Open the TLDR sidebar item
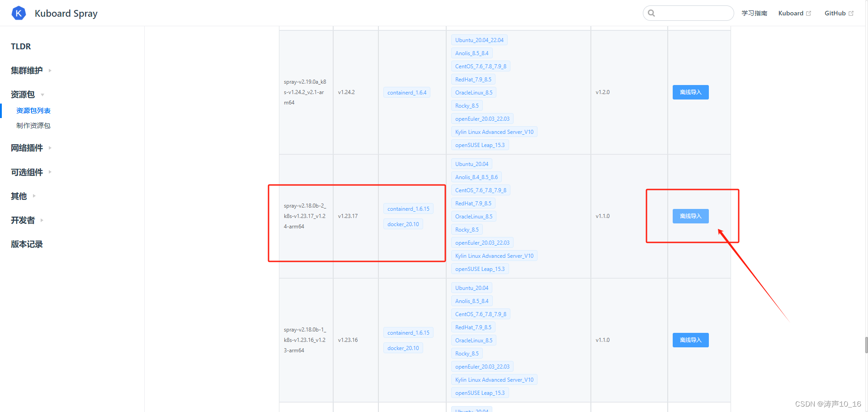This screenshot has width=868, height=412. coord(21,47)
